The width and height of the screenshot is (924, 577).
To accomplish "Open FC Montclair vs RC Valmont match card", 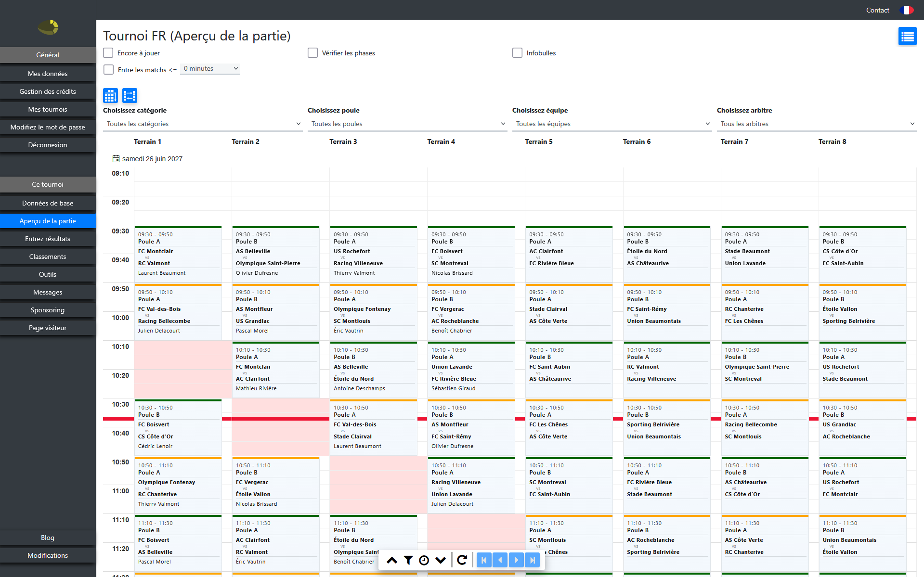I will 178,254.
